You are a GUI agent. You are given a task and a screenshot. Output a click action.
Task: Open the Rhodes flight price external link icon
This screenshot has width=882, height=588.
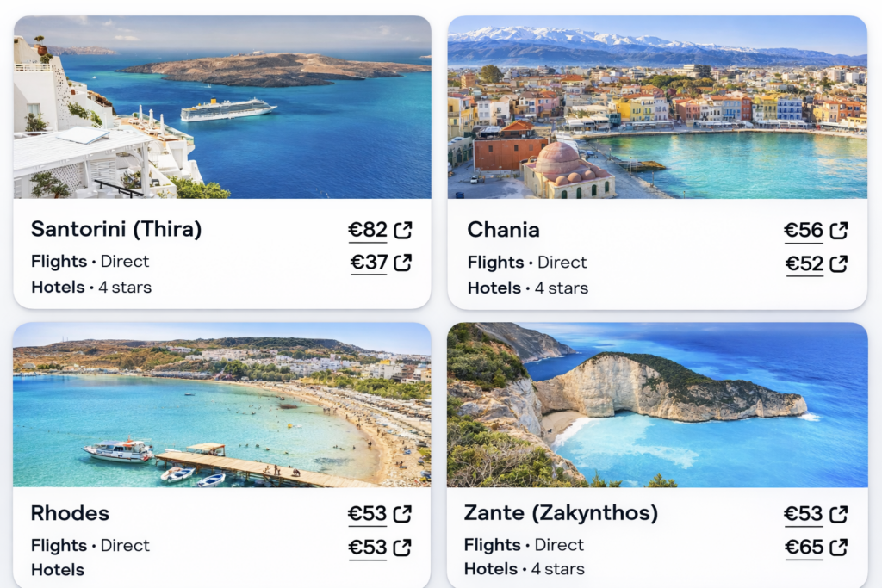click(x=401, y=513)
